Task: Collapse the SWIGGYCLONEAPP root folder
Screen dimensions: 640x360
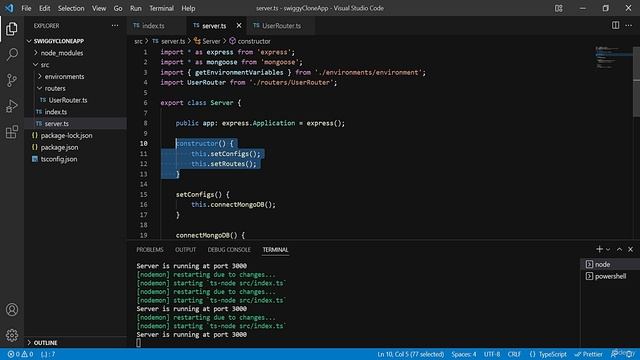Action: pos(76,41)
